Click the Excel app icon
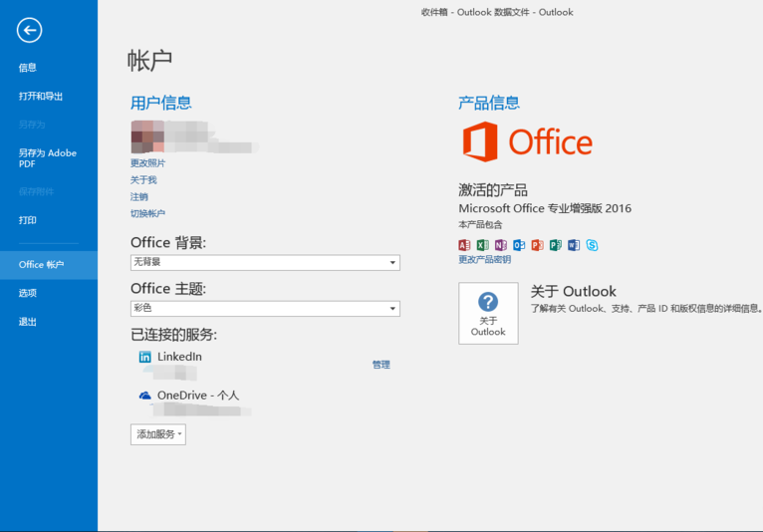This screenshot has height=532, width=763. (482, 245)
